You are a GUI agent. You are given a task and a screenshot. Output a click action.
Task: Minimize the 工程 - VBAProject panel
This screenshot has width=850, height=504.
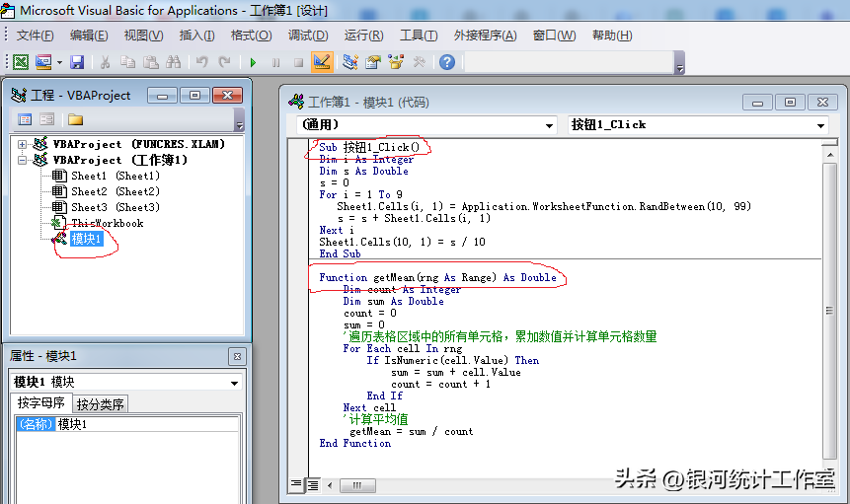tap(162, 96)
